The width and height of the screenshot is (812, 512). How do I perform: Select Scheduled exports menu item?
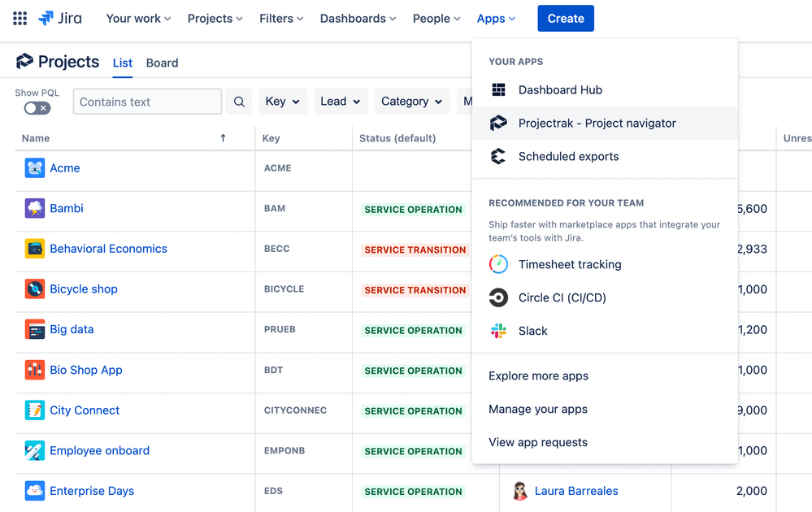tap(605, 156)
